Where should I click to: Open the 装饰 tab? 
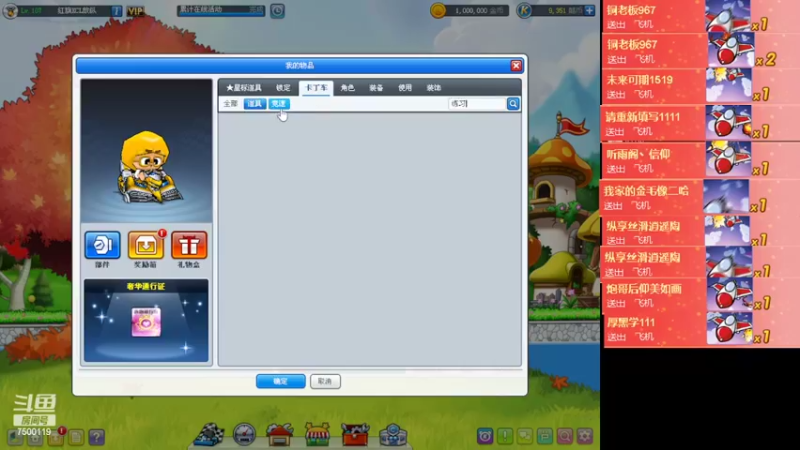(434, 88)
